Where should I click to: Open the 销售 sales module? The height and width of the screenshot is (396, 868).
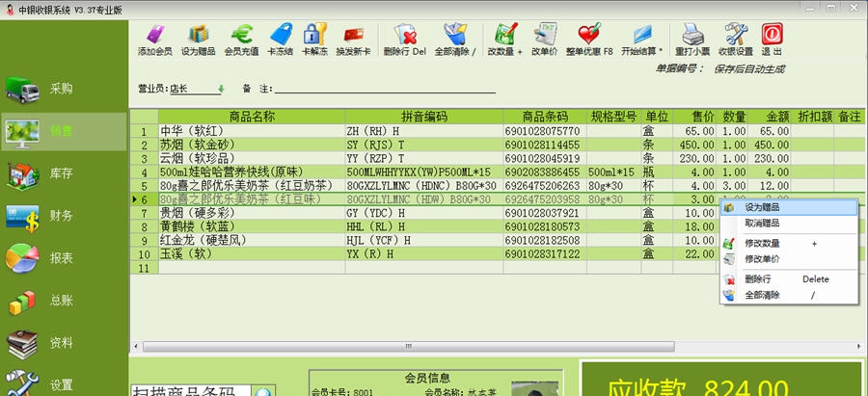[x=64, y=132]
